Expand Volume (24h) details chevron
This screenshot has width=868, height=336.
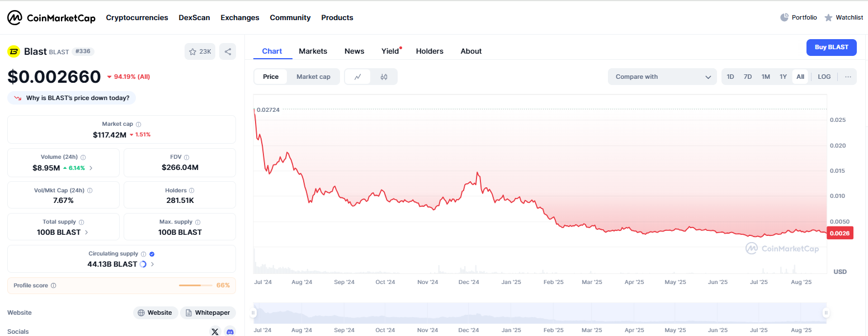point(91,168)
